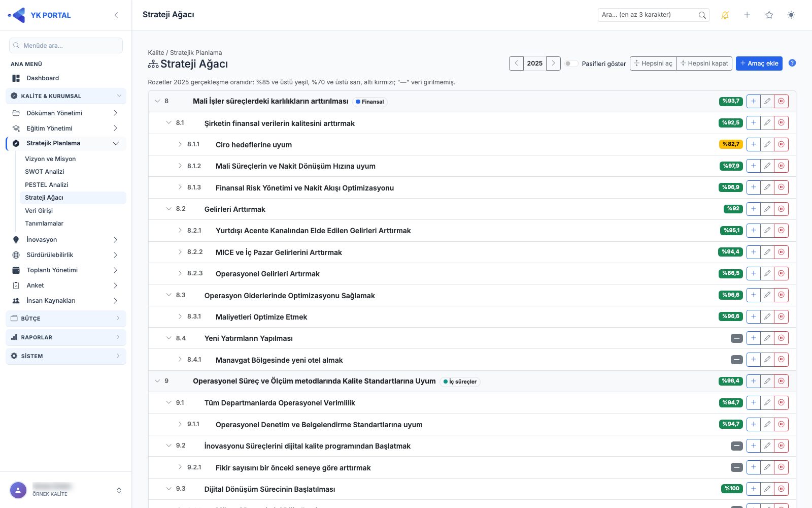
Task: Collapse node 8.2 Gelirleri Arttırmak
Action: (168, 209)
